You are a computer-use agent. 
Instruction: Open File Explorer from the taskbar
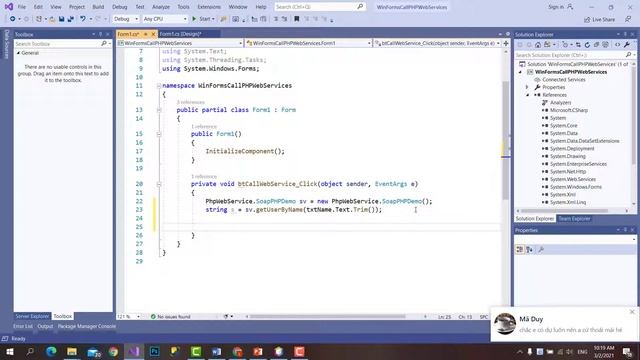72,351
